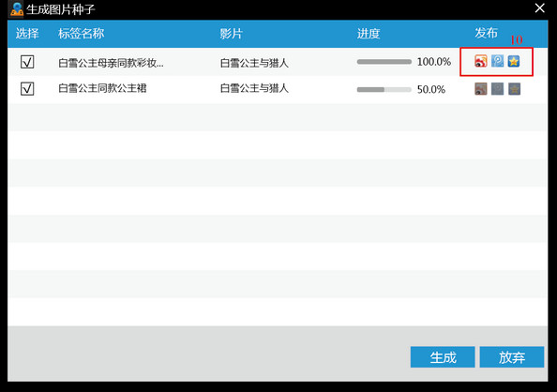Image resolution: width=557 pixels, height=392 pixels.
Task: Click the 50.0% progress bar
Action: (384, 89)
